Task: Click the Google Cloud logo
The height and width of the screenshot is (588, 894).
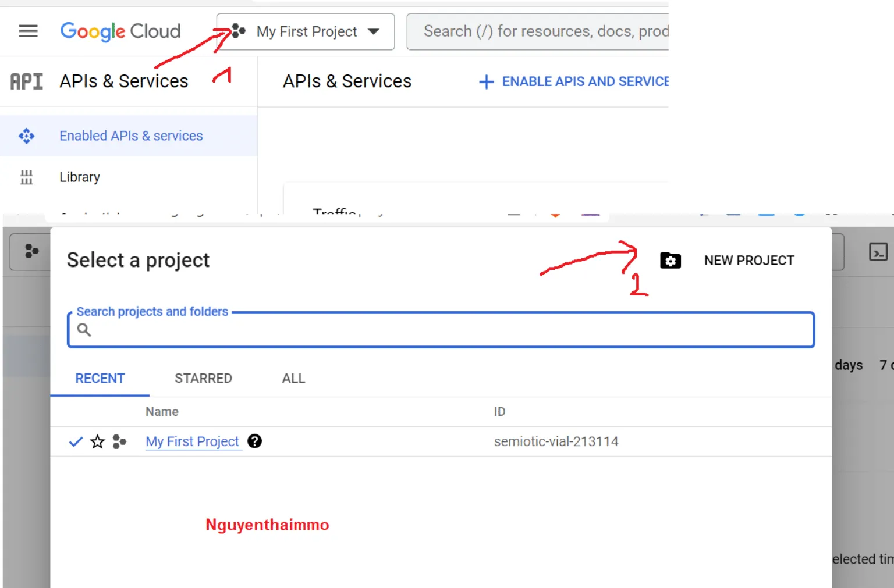Action: [x=120, y=31]
